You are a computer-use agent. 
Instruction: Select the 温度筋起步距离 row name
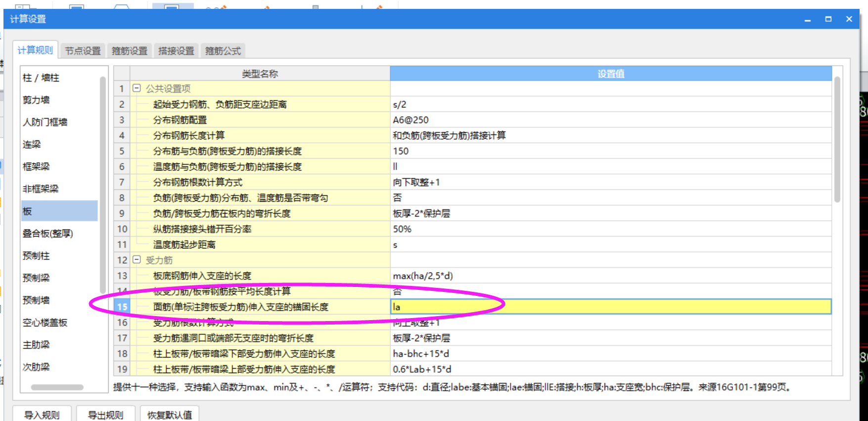(x=260, y=244)
